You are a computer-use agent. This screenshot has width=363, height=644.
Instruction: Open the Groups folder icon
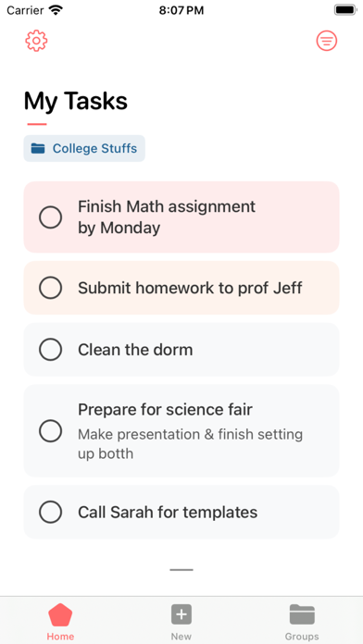302,614
